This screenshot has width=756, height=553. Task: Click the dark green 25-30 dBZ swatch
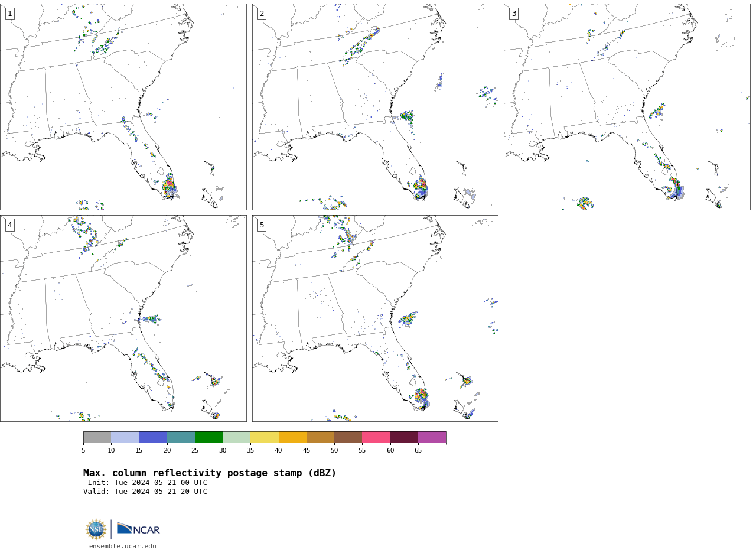click(208, 437)
